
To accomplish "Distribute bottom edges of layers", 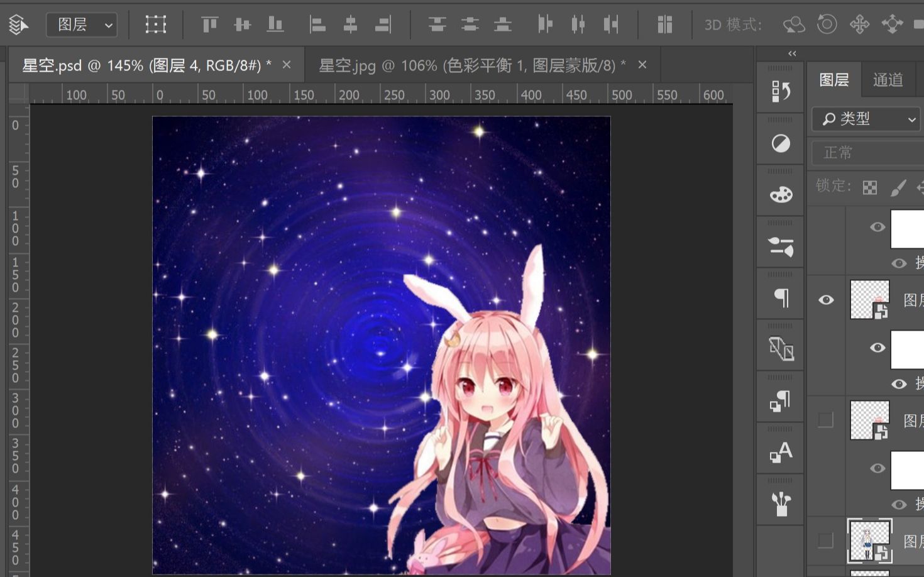I will 502,25.
